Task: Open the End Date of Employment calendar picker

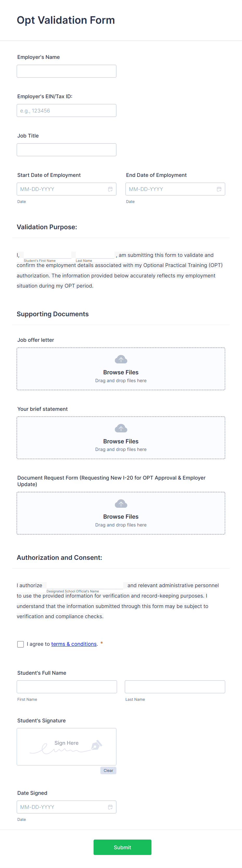Action: point(219,189)
